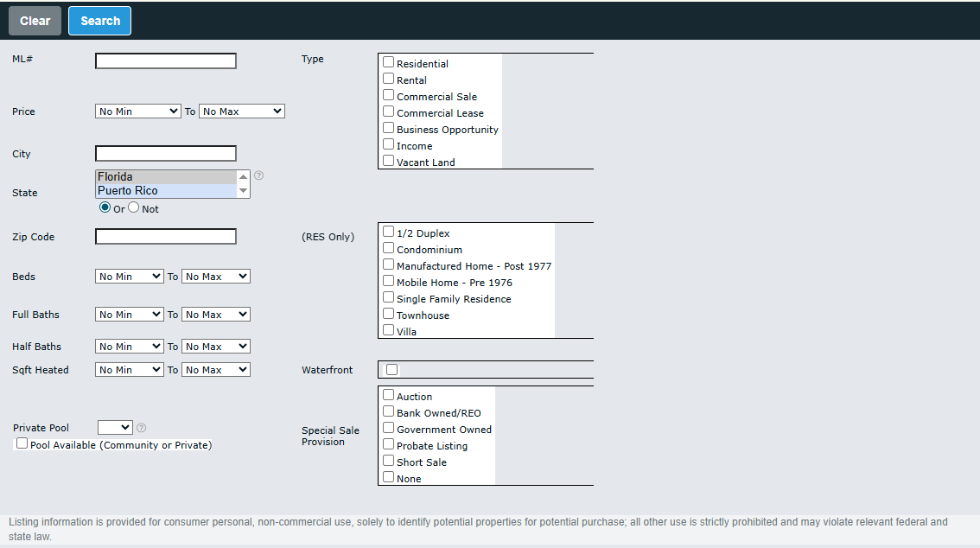The image size is (980, 548).
Task: Enable the Waterfront checkbox
Action: coord(392,370)
